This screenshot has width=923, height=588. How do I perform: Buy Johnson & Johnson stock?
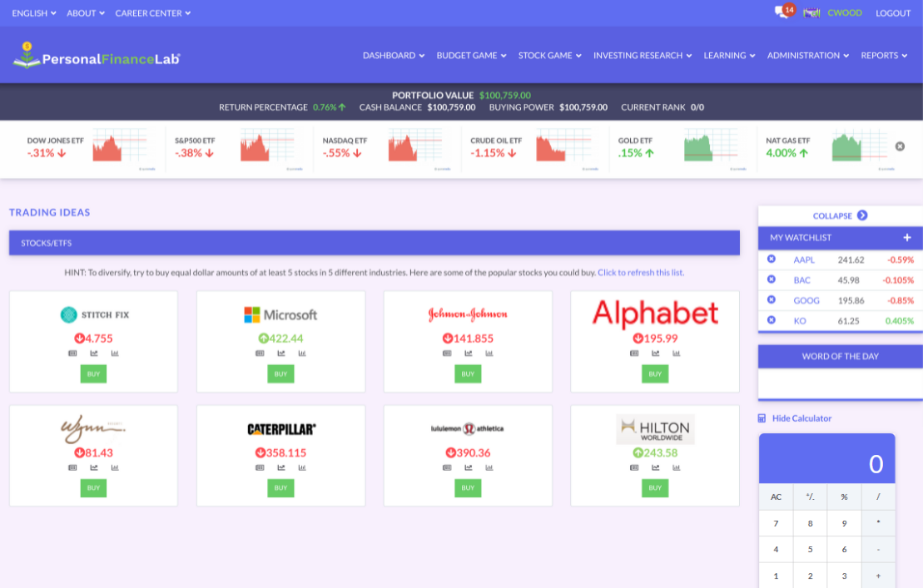pos(468,374)
